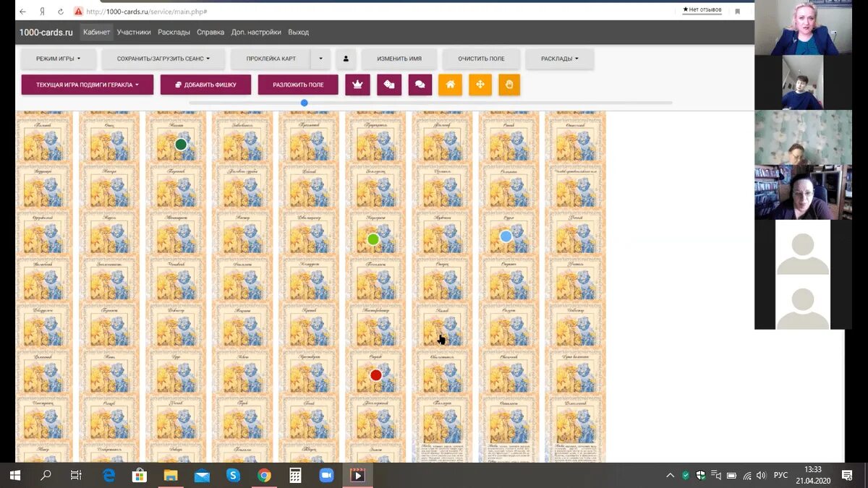Select the orange hand icon button
The image size is (868, 488).
pos(509,85)
